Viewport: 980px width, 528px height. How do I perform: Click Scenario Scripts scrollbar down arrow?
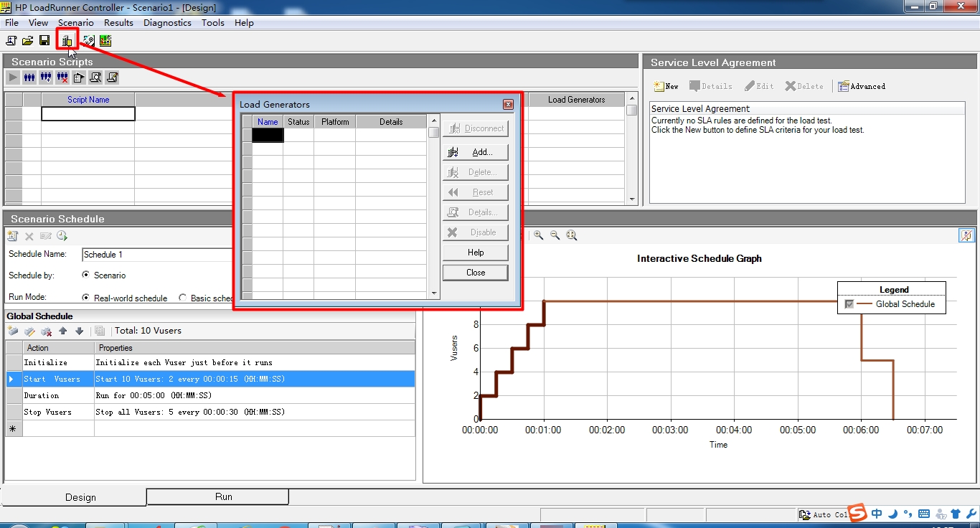click(x=632, y=199)
